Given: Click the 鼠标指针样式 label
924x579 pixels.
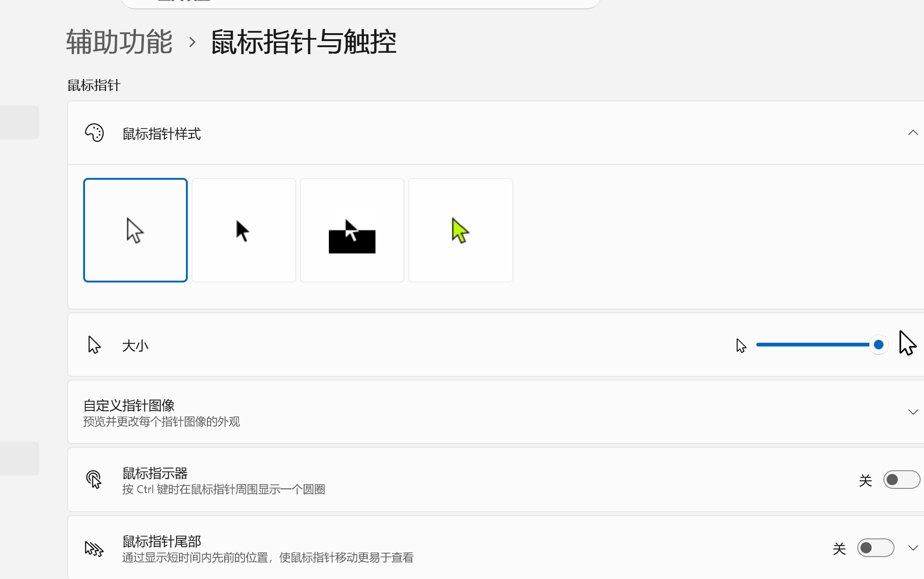Looking at the screenshot, I should pos(162,134).
